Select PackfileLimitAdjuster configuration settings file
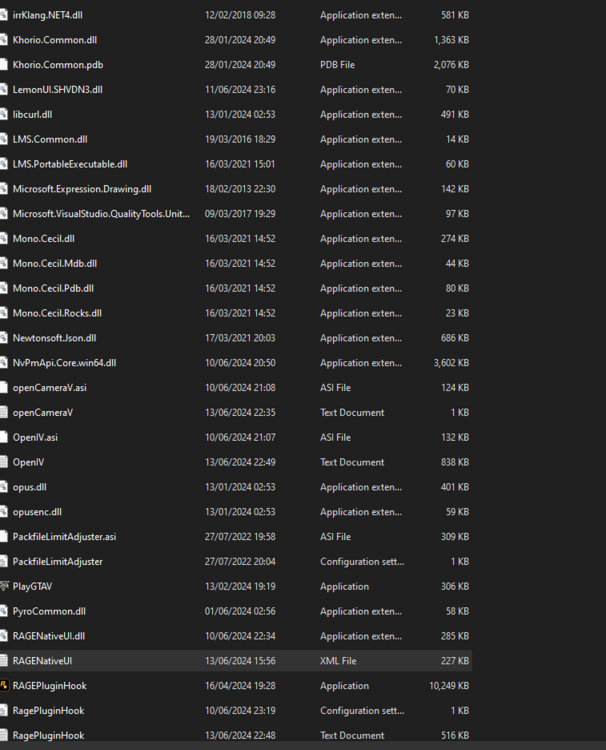This screenshot has height=750, width=606. (57, 562)
